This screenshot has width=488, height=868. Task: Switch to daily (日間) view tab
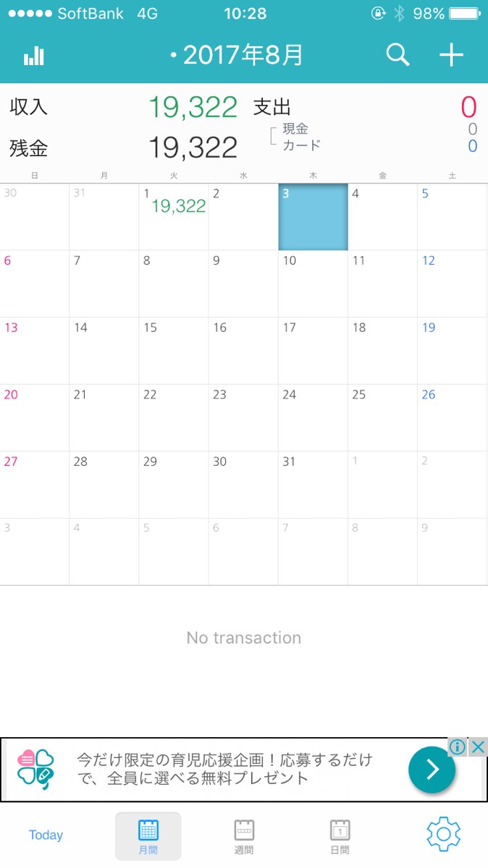(x=340, y=836)
